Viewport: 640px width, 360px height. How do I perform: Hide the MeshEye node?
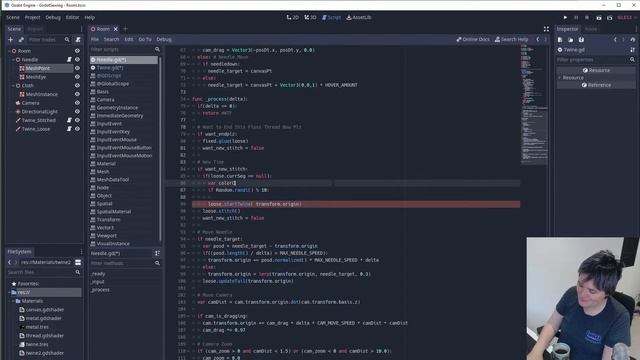coord(77,77)
